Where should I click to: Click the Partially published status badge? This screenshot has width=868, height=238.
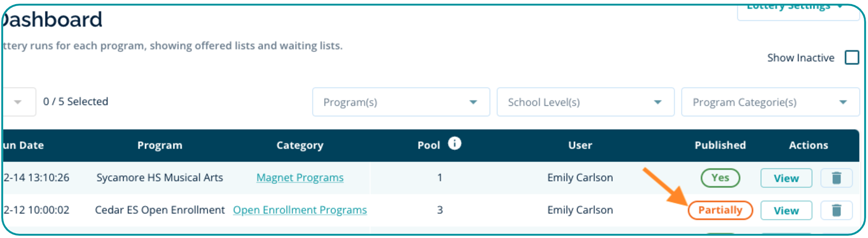pos(720,210)
